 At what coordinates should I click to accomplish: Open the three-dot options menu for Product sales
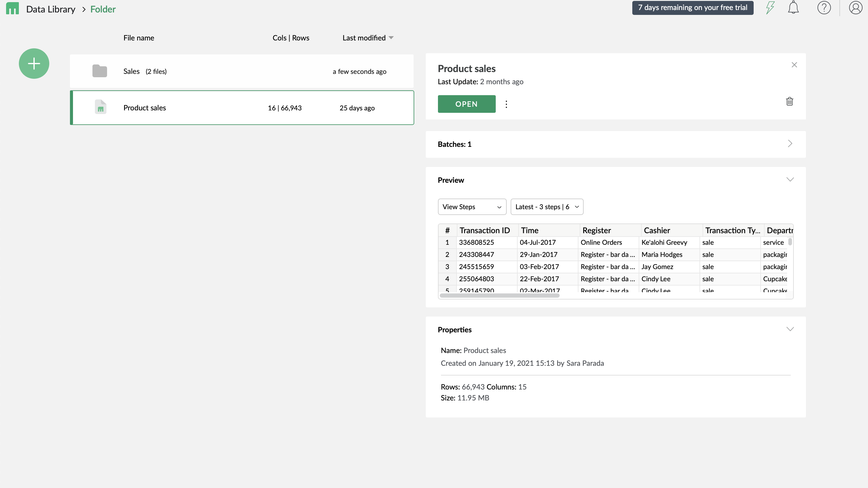point(506,104)
